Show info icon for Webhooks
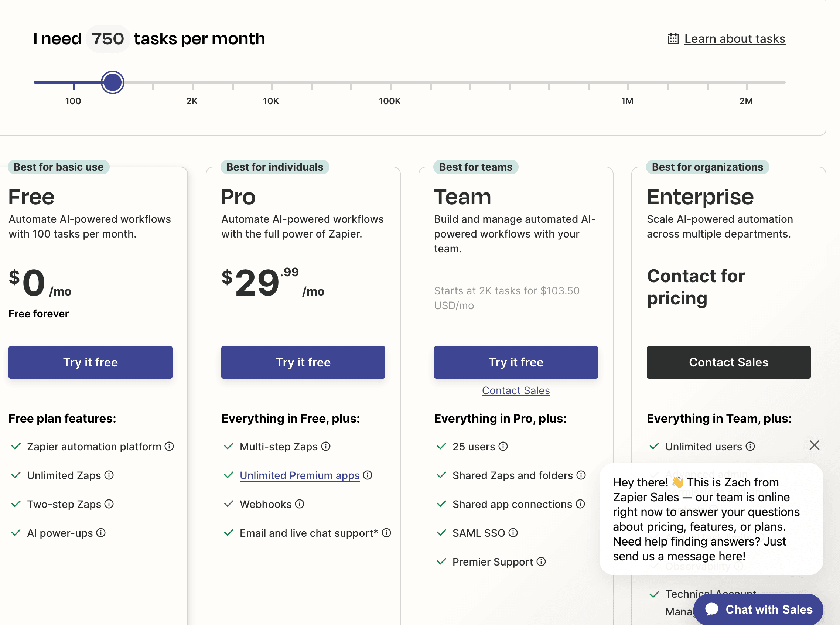Image resolution: width=840 pixels, height=625 pixels. click(299, 504)
